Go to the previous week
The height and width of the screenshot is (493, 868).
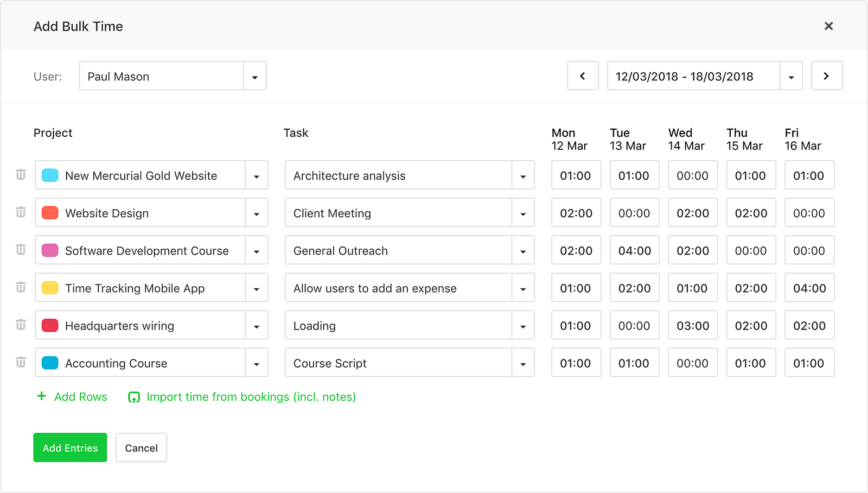pos(583,76)
